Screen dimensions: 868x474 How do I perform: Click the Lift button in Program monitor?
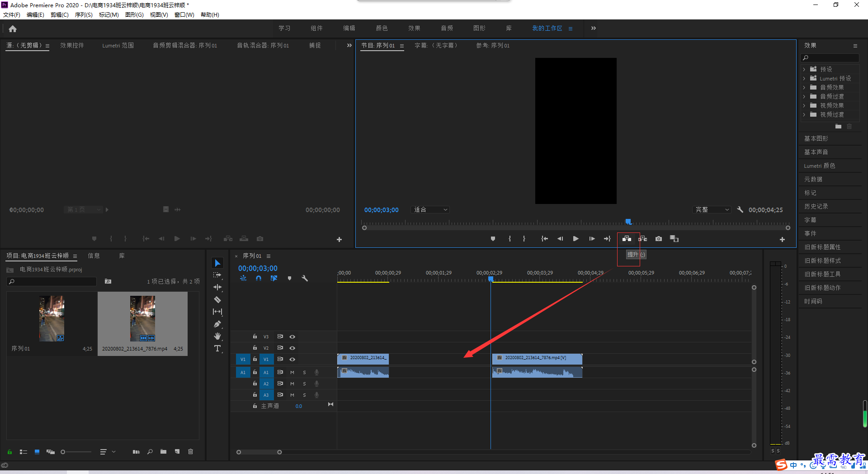tap(627, 239)
